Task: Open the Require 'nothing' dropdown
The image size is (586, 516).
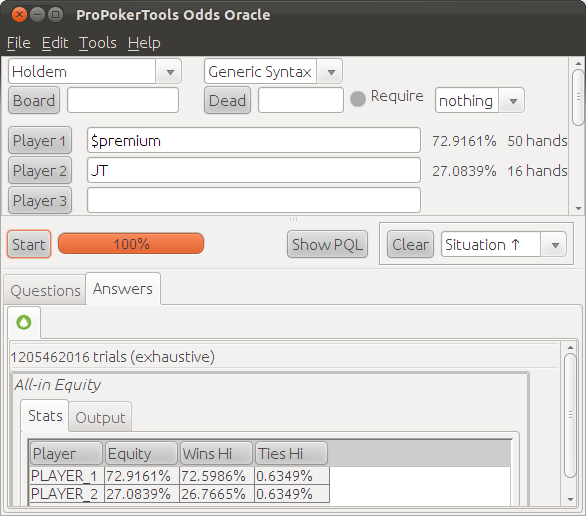Action: (513, 101)
